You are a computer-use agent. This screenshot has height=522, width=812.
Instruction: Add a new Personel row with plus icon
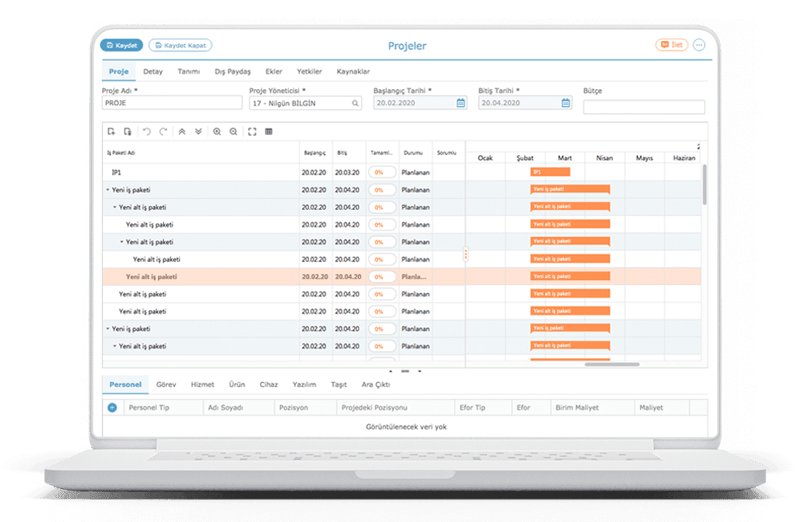[x=112, y=408]
